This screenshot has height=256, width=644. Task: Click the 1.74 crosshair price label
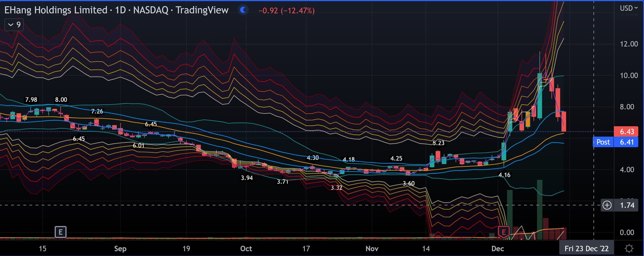click(x=627, y=205)
